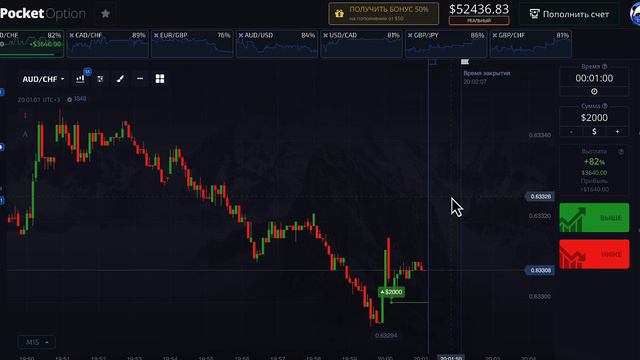Switch to the USD/CAD asset tab

tap(362, 44)
